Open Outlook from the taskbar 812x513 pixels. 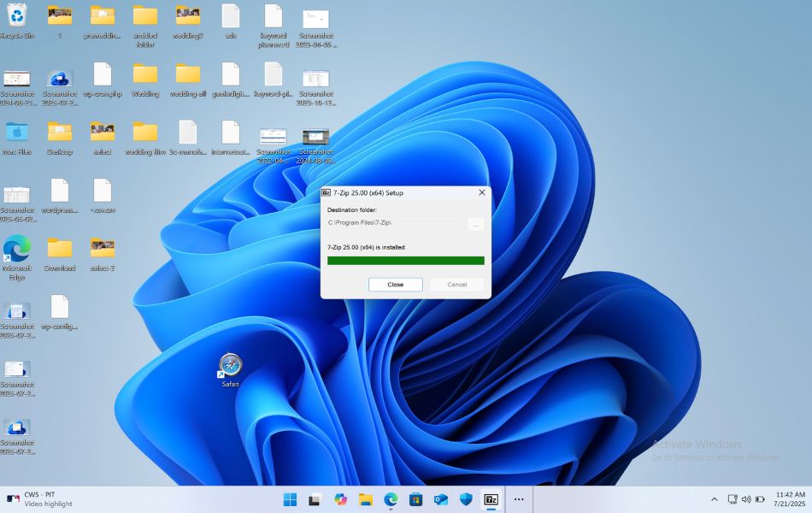[x=439, y=498]
